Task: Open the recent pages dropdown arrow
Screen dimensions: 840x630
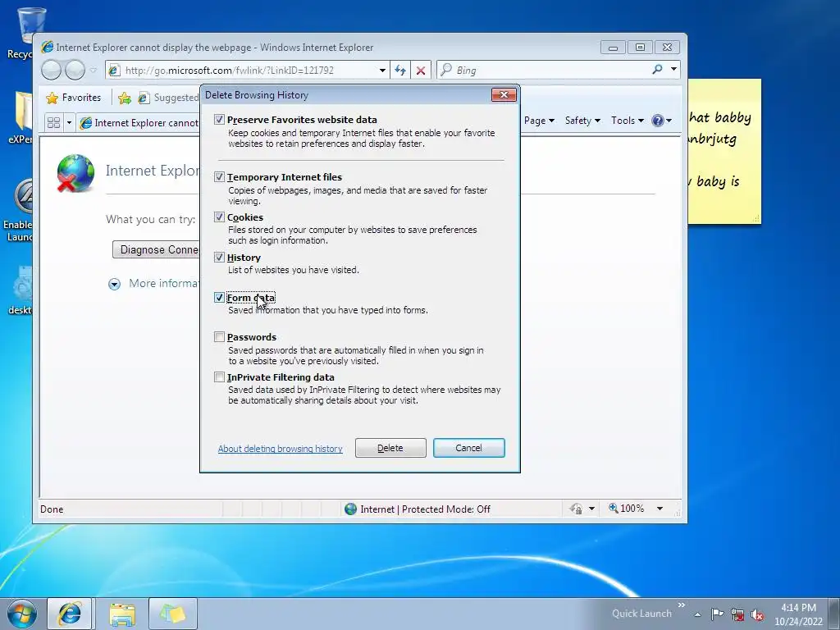Action: pos(94,71)
